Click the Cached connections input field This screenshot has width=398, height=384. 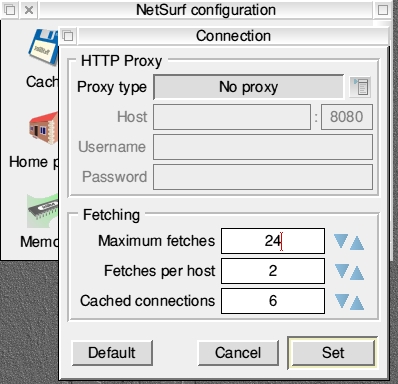pyautogui.click(x=273, y=301)
